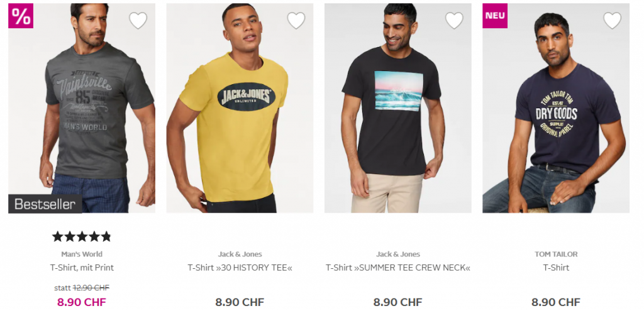644x311 pixels.
Task: Open the Man's World brand link
Action: [82, 254]
